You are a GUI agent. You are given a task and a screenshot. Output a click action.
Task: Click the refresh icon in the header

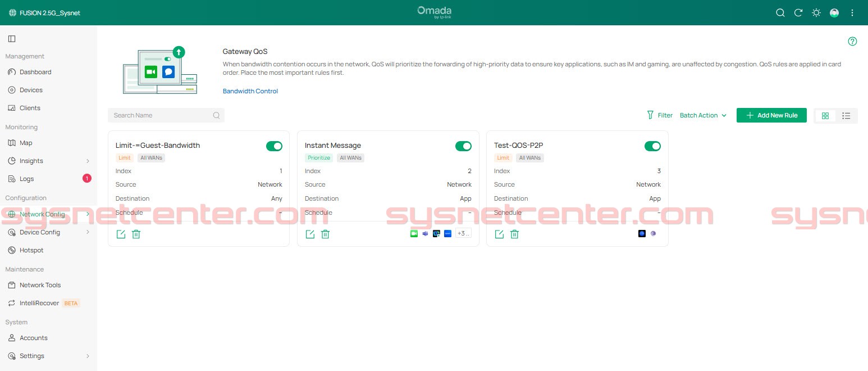[798, 13]
